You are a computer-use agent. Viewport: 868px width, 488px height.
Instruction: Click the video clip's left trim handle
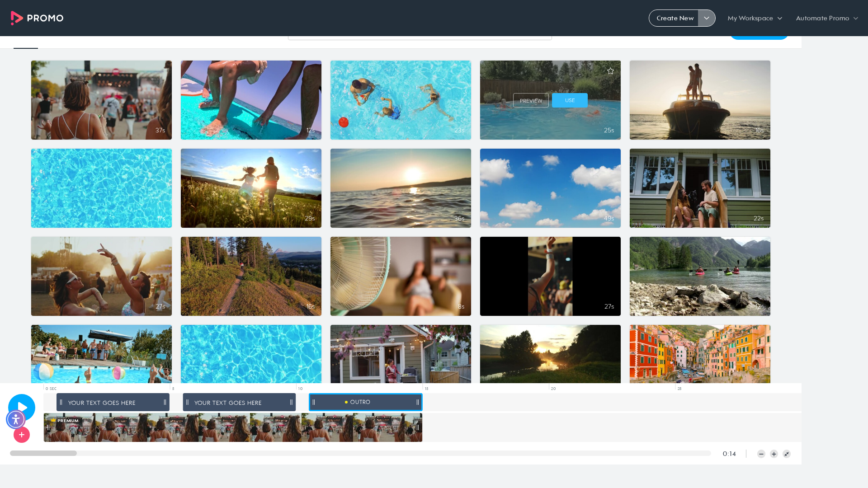pyautogui.click(x=48, y=427)
